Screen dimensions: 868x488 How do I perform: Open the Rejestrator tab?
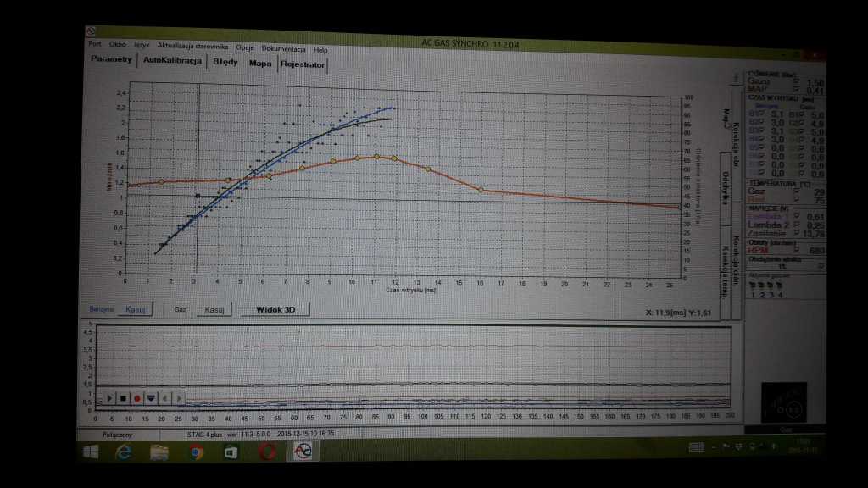303,63
